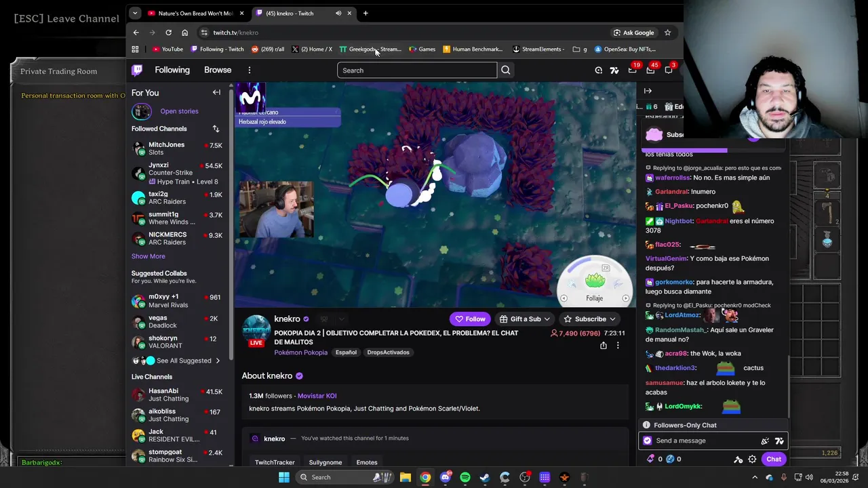Mute the knekro Twitch tab audio
868x488 pixels.
pyautogui.click(x=338, y=13)
